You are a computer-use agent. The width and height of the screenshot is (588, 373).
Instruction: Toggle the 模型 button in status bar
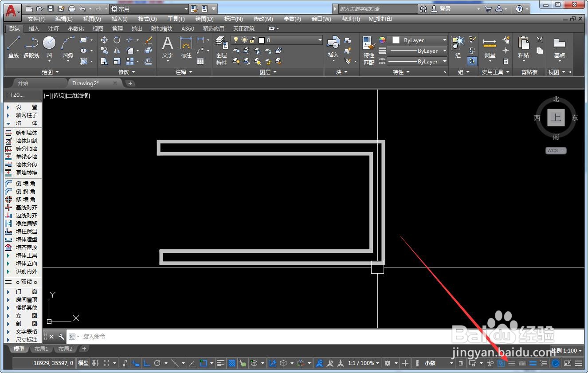click(83, 363)
